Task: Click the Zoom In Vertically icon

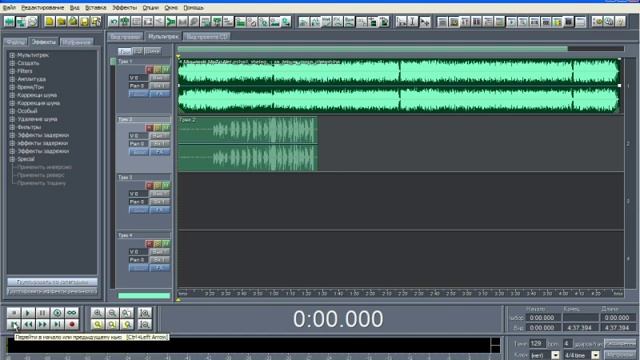Action: pos(144,313)
